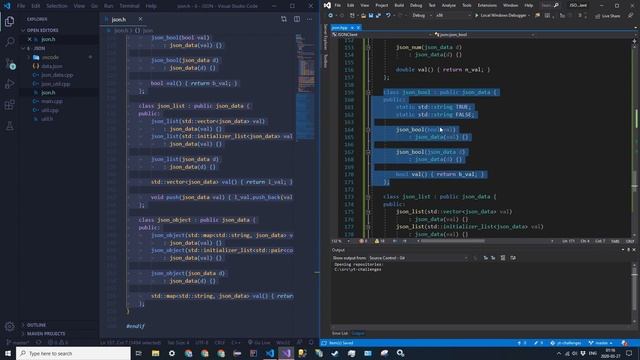640x360 pixels.
Task: Open the Analyze menu in Visual Studio
Action: [x=449, y=5]
